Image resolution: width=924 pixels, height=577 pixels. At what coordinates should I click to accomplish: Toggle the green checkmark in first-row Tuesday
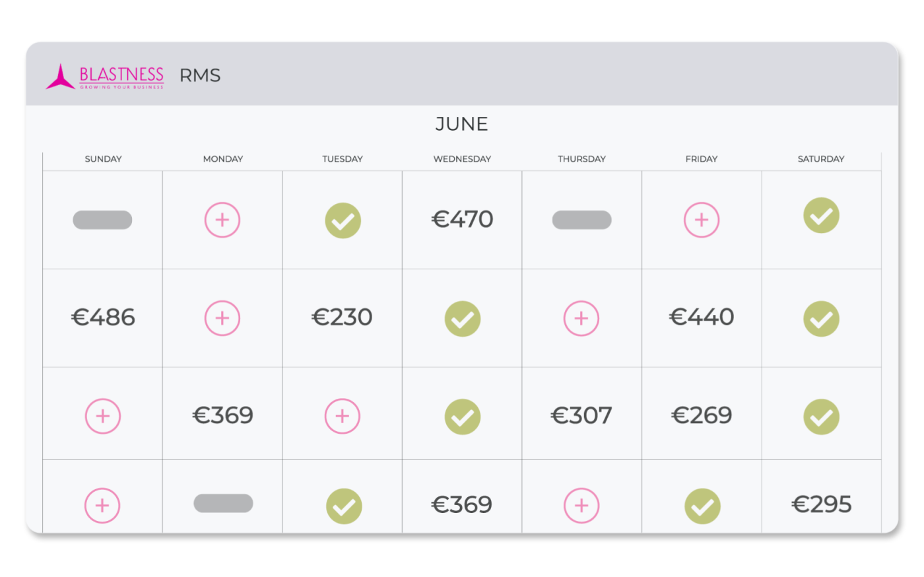[x=343, y=221]
